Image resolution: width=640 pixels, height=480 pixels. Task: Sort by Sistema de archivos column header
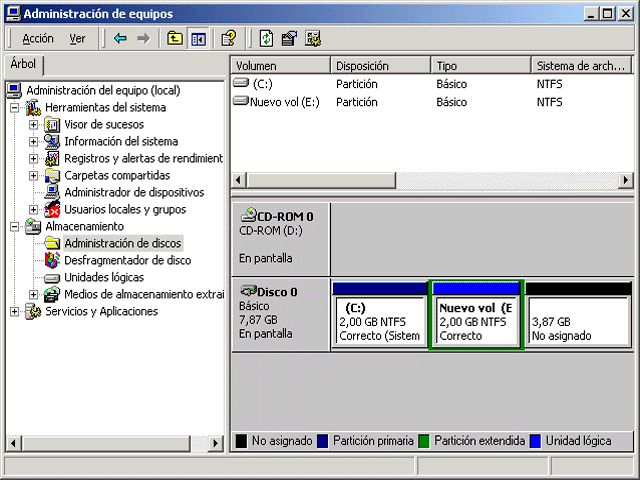(581, 65)
